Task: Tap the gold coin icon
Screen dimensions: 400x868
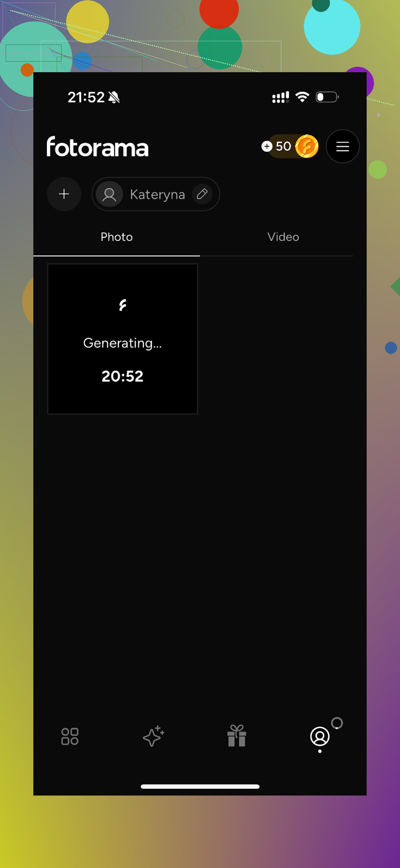Action: 307,146
